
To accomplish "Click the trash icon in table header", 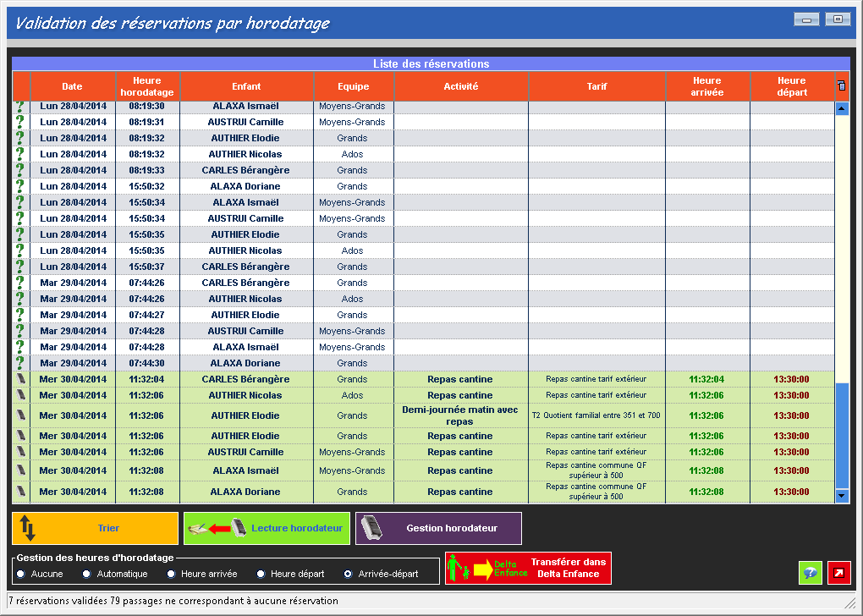I will click(x=841, y=86).
